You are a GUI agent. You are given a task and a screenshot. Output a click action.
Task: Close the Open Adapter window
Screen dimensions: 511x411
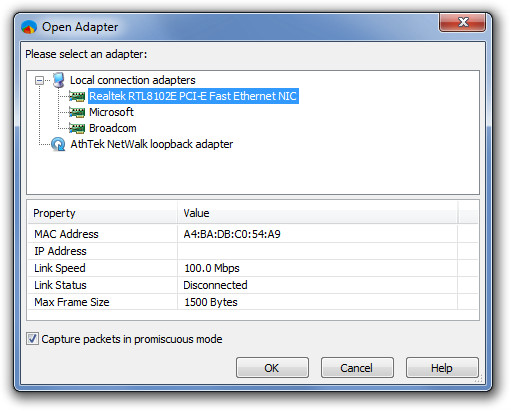pos(462,22)
